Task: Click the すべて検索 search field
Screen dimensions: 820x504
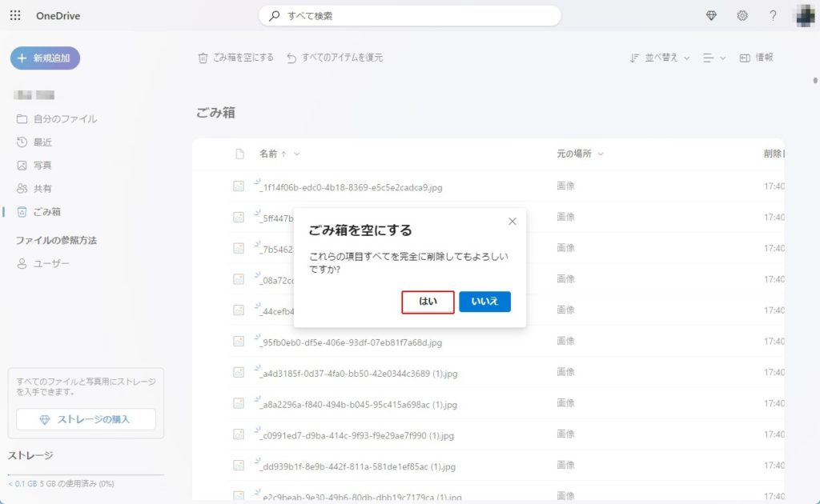Action: [x=409, y=16]
